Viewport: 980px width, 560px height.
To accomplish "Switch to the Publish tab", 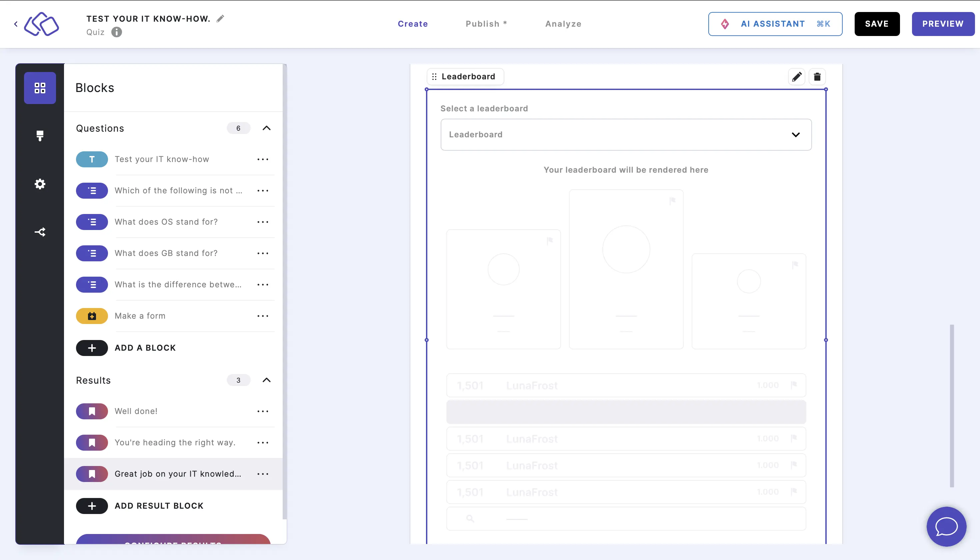I will coord(487,24).
